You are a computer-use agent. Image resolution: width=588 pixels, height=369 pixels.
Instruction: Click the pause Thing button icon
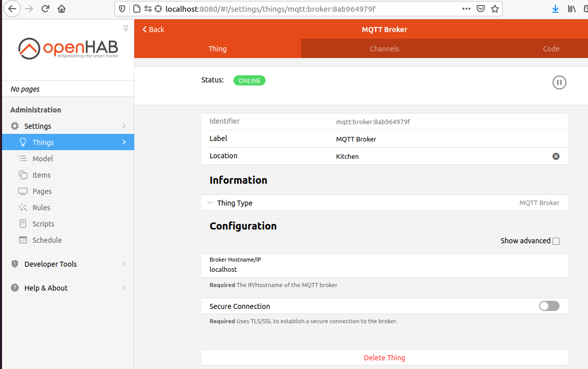(x=559, y=82)
